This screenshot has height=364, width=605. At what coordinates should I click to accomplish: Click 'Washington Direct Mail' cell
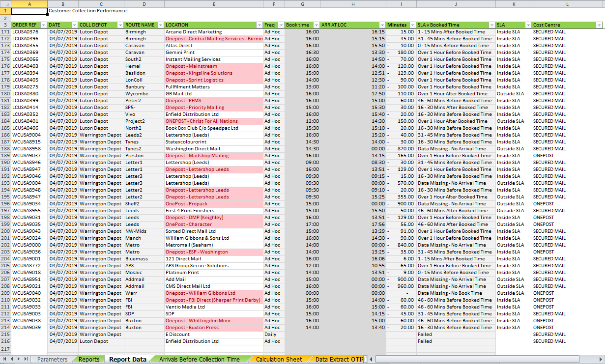(214, 149)
